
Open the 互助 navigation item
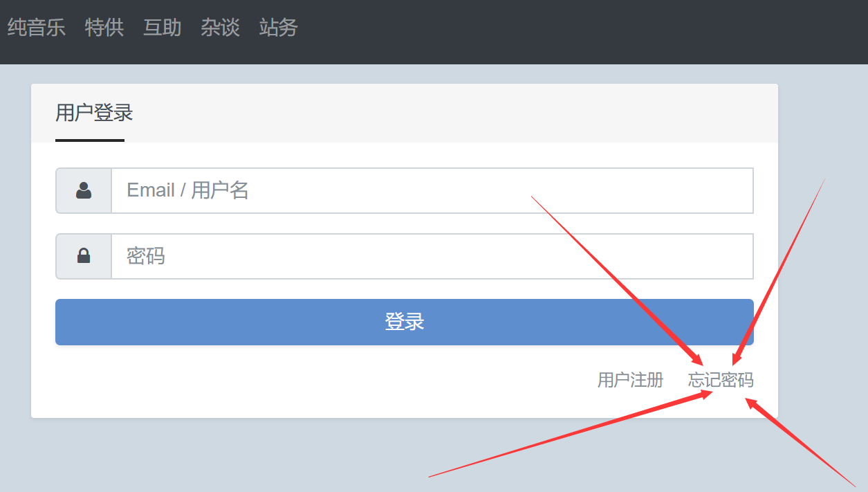coord(163,28)
